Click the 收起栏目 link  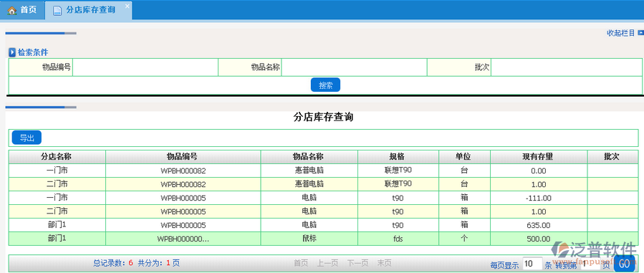tap(621, 33)
